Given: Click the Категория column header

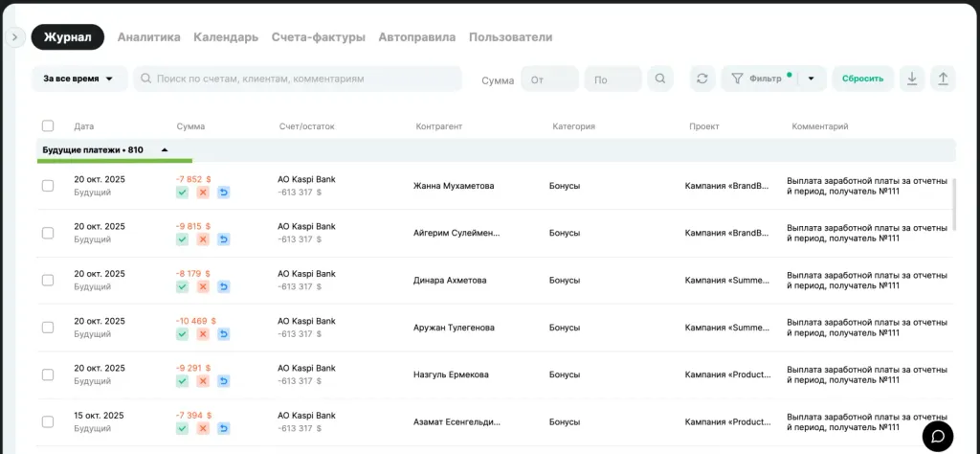Looking at the screenshot, I should pyautogui.click(x=574, y=126).
